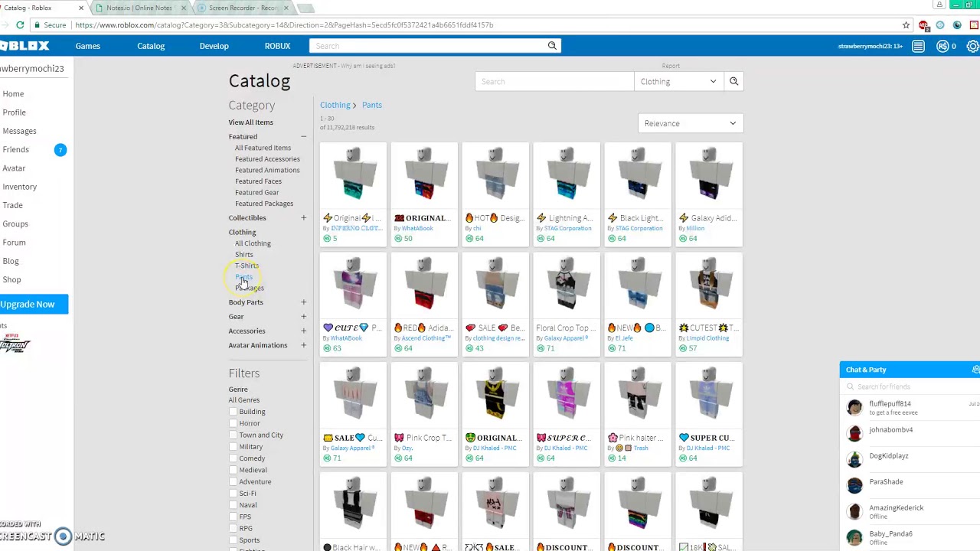The height and width of the screenshot is (551, 980).
Task: Open the Relevance sort dropdown
Action: point(691,123)
